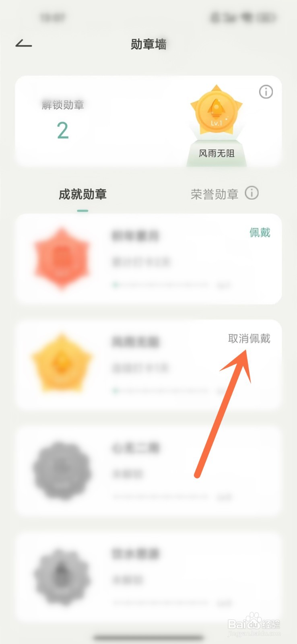Select the yellow pentagon medal icon
Screen dimensions: 297x644
pos(62,363)
